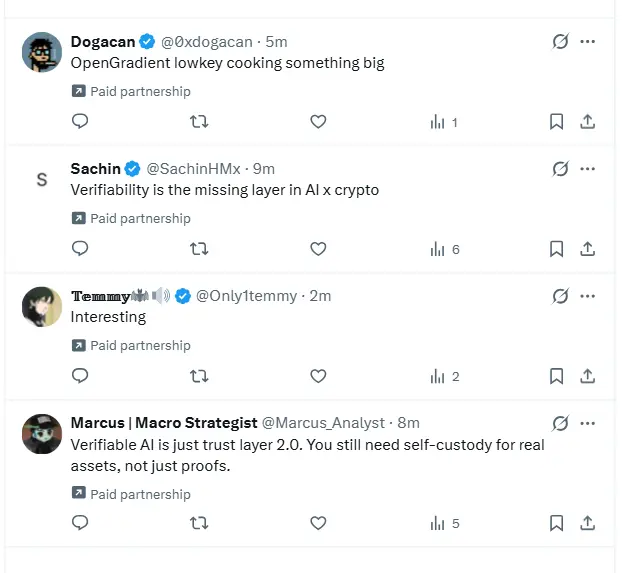This screenshot has height=573, width=632.
Task: Open Temmy's profile avatar
Action: (x=41, y=306)
